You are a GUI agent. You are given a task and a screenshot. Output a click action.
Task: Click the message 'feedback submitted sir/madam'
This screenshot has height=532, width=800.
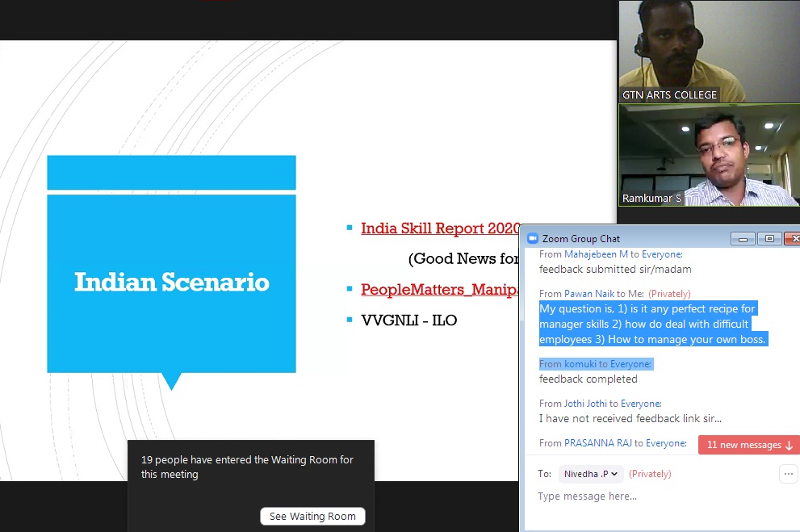615,270
